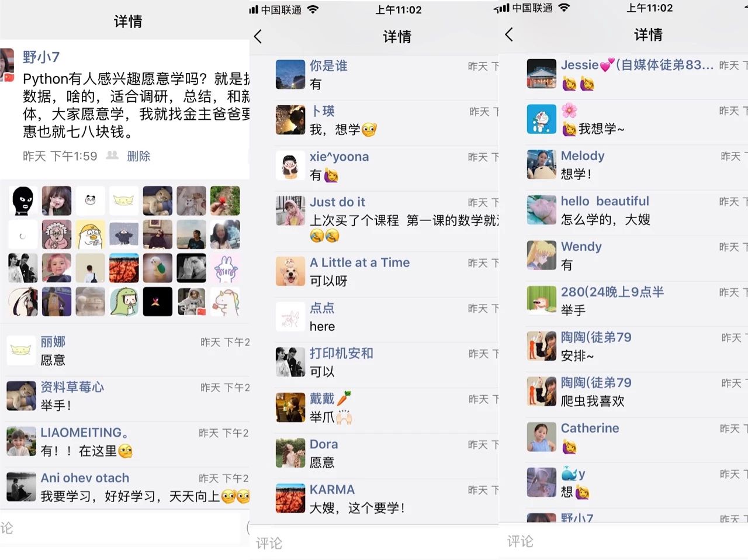
Task: Open 野小7 profile name link
Action: (x=41, y=57)
